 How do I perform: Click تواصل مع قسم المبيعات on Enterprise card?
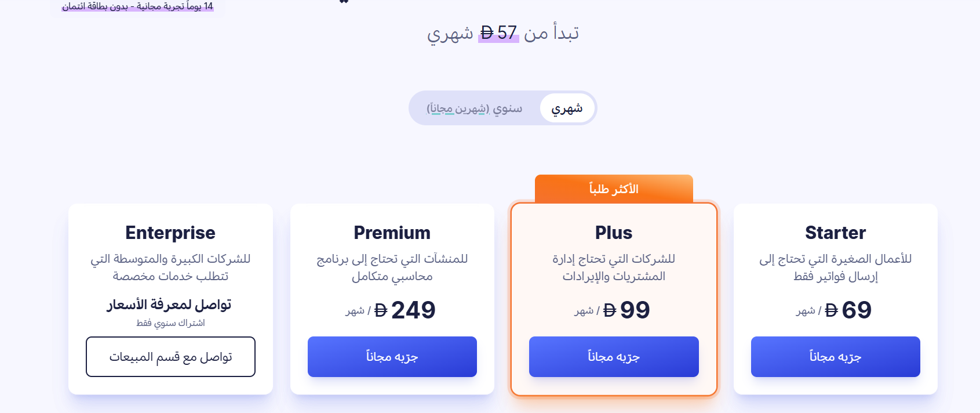(170, 357)
